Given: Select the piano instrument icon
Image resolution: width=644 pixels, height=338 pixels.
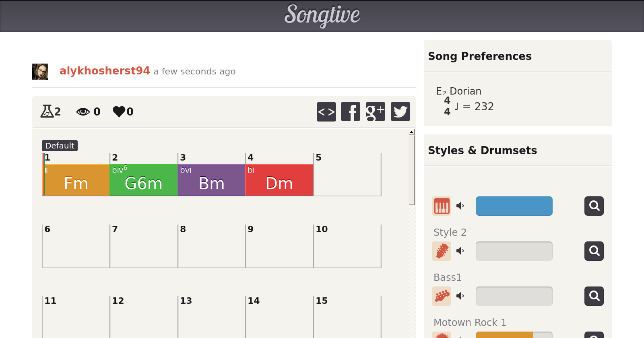Looking at the screenshot, I should 442,206.
